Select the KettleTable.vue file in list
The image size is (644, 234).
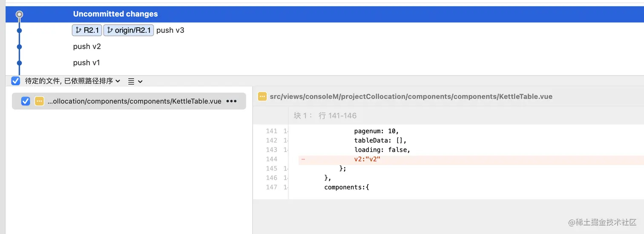point(134,101)
